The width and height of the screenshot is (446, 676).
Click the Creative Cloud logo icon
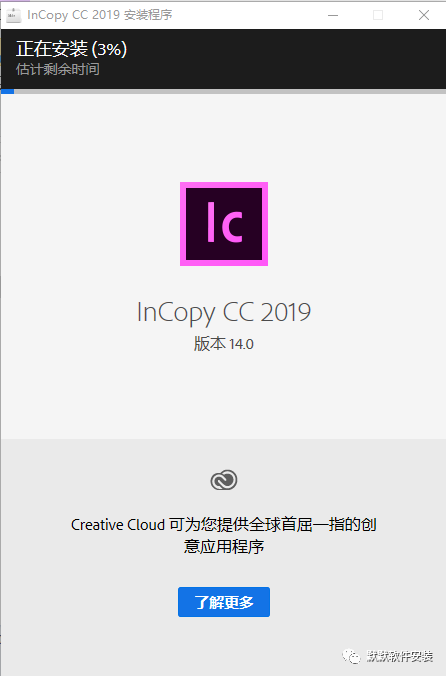[224, 480]
